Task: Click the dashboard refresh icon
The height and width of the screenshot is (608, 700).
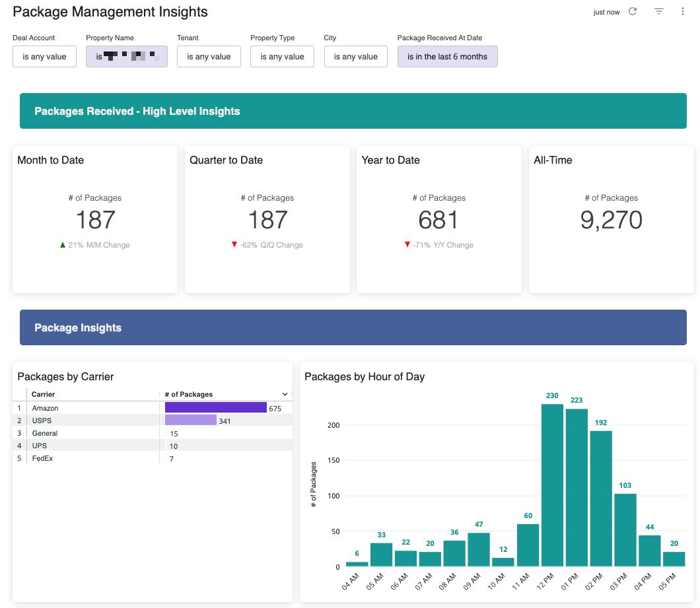Action: [633, 11]
